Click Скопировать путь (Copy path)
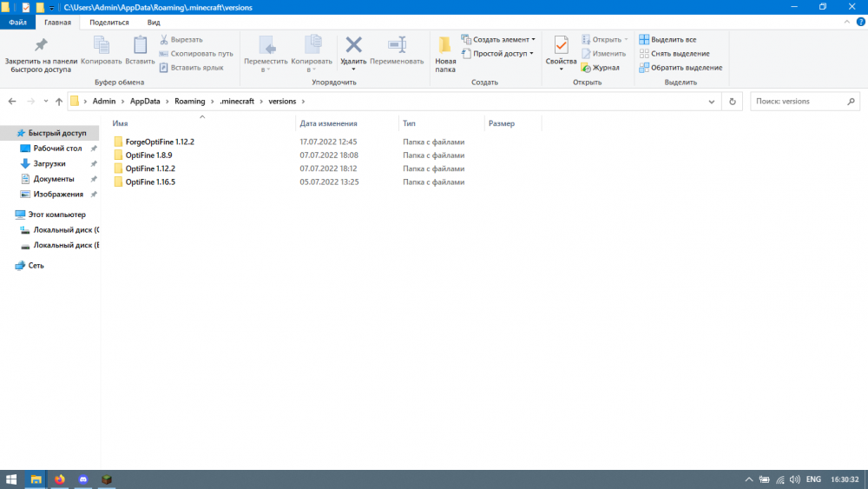 (x=196, y=54)
